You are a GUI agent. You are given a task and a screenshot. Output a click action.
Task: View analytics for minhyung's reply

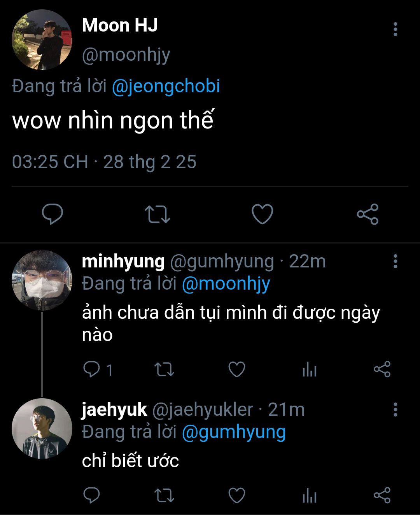310,369
